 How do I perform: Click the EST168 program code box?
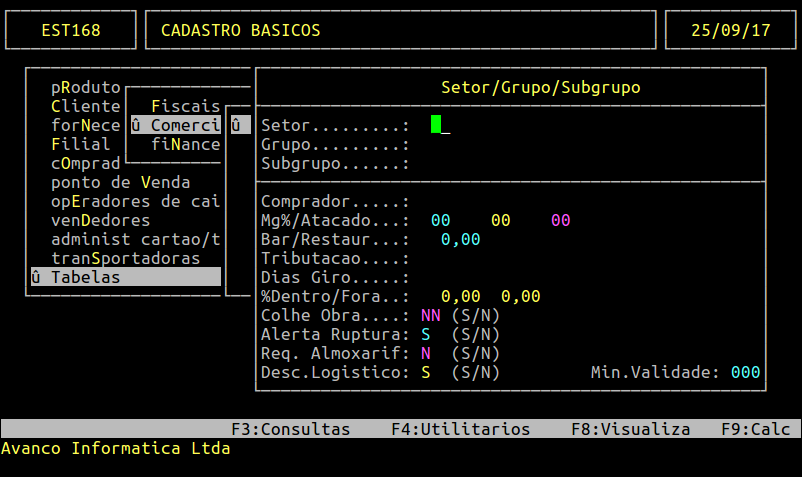71,30
